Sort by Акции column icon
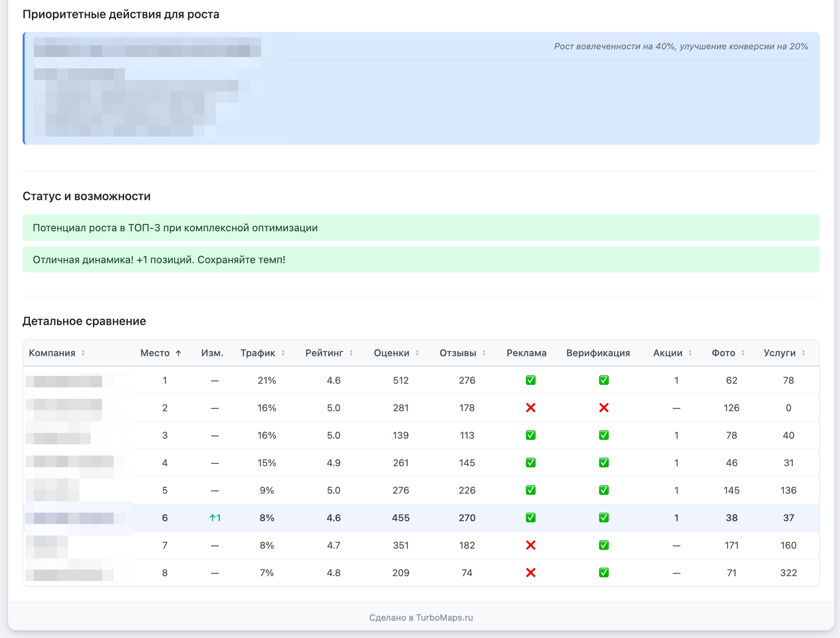Screen dimensions: 840x638 click(x=690, y=353)
